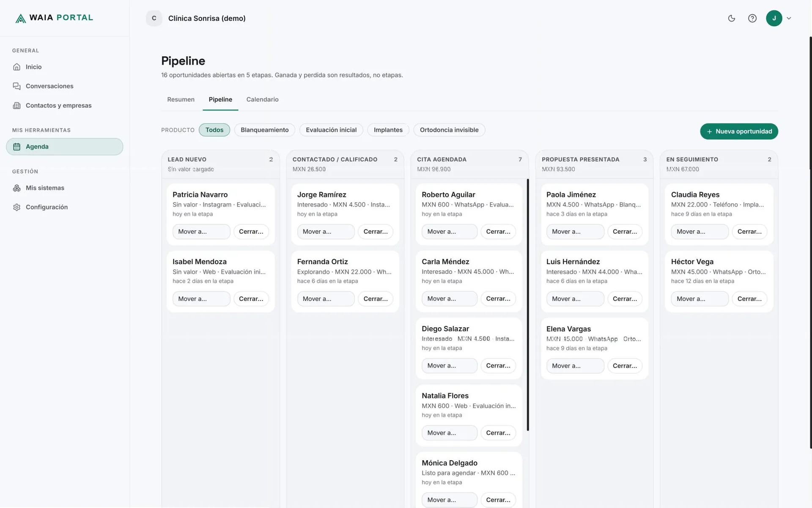
Task: Click the Inicio home icon
Action: point(16,67)
